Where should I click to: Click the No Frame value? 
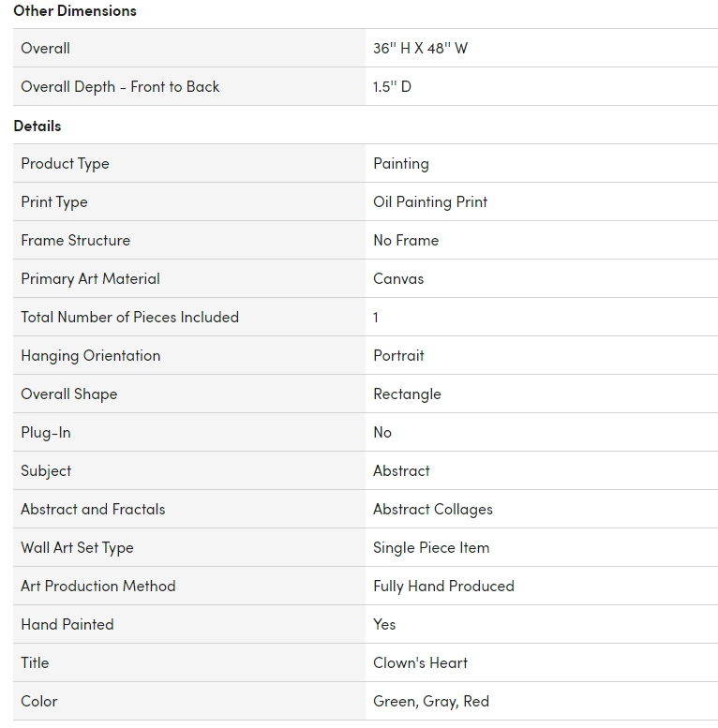[x=406, y=241]
